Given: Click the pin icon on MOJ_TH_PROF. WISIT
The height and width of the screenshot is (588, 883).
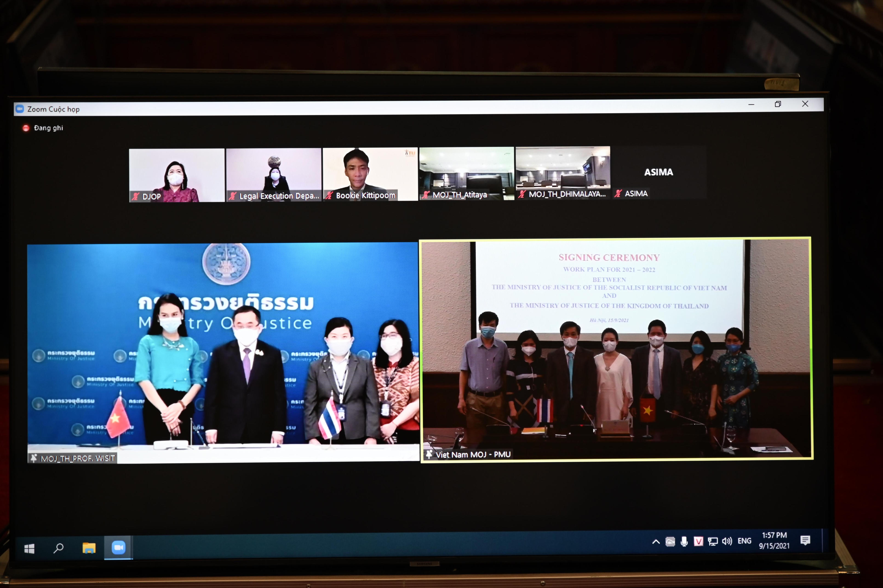Looking at the screenshot, I should click(34, 458).
